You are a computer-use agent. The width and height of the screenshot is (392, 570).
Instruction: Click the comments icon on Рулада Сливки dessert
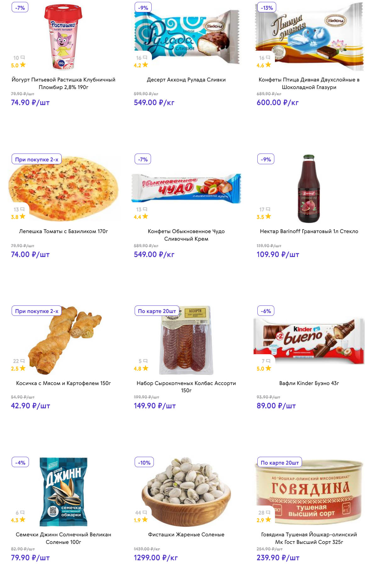pyautogui.click(x=145, y=58)
